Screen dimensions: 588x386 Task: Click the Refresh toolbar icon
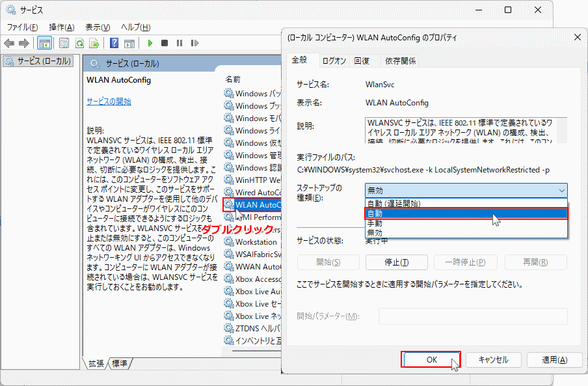[x=79, y=43]
